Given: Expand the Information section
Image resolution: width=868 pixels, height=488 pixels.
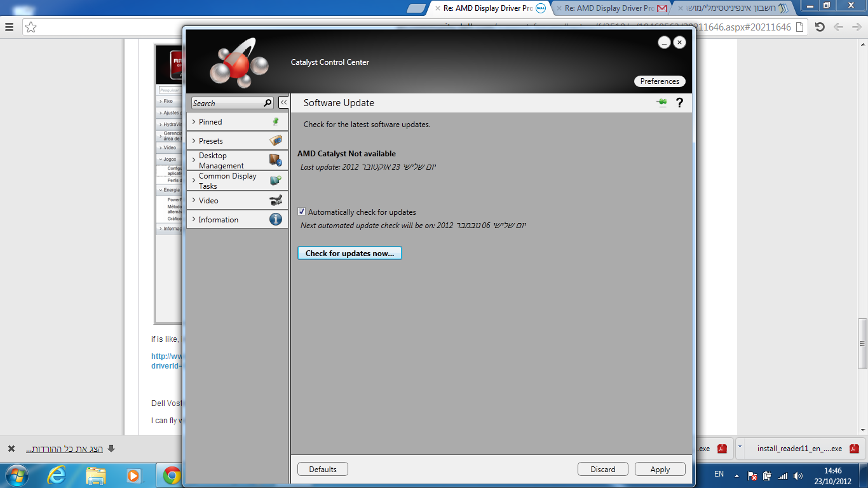Looking at the screenshot, I should pyautogui.click(x=237, y=219).
